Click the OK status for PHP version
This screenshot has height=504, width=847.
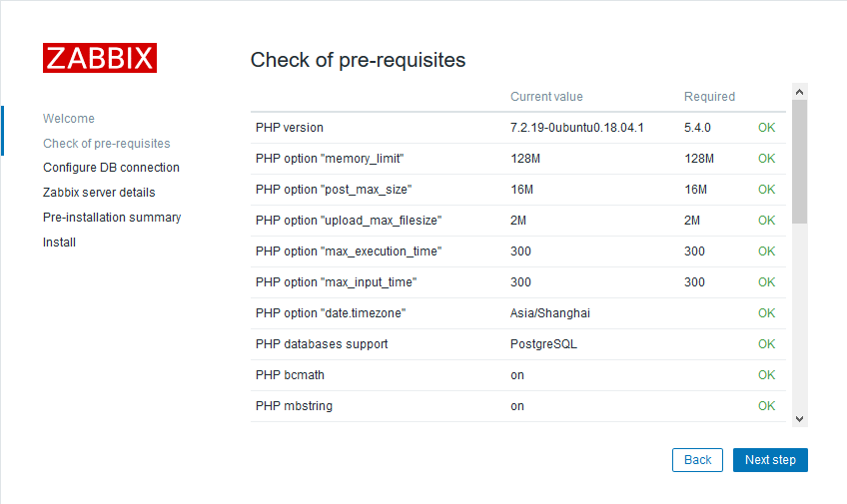[766, 128]
